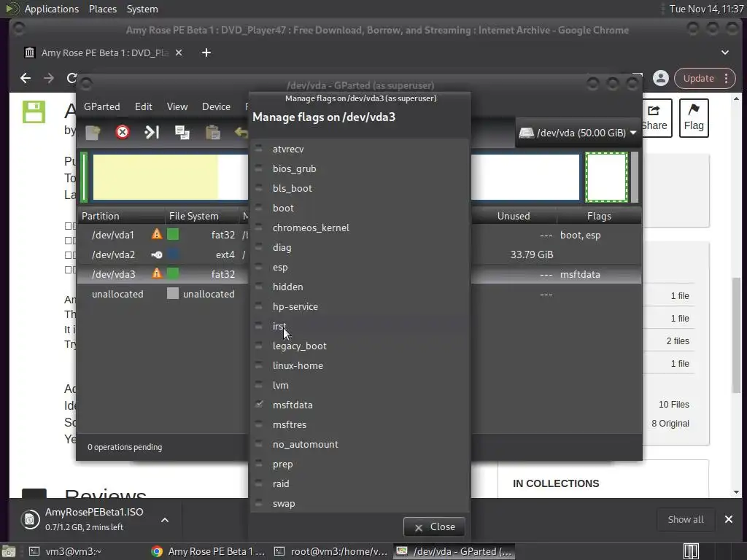747x560 pixels.
Task: Dismiss the Chrome downloads bar
Action: click(x=729, y=519)
